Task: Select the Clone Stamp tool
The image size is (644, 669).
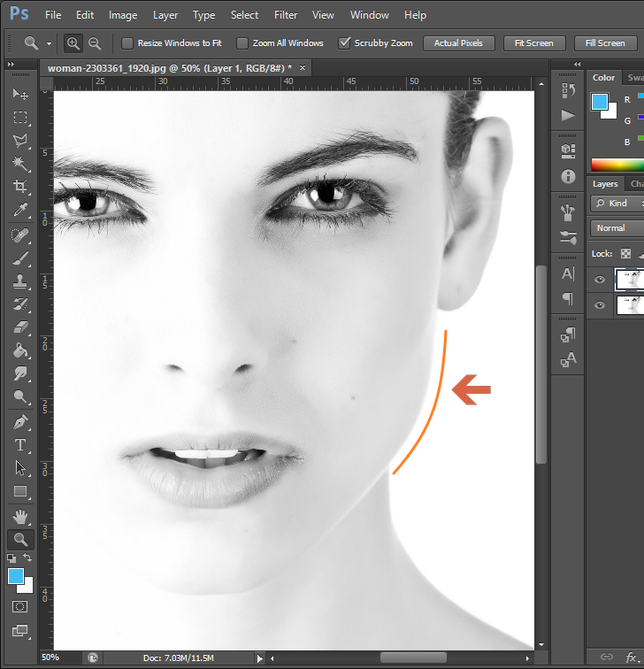Action: [x=20, y=281]
